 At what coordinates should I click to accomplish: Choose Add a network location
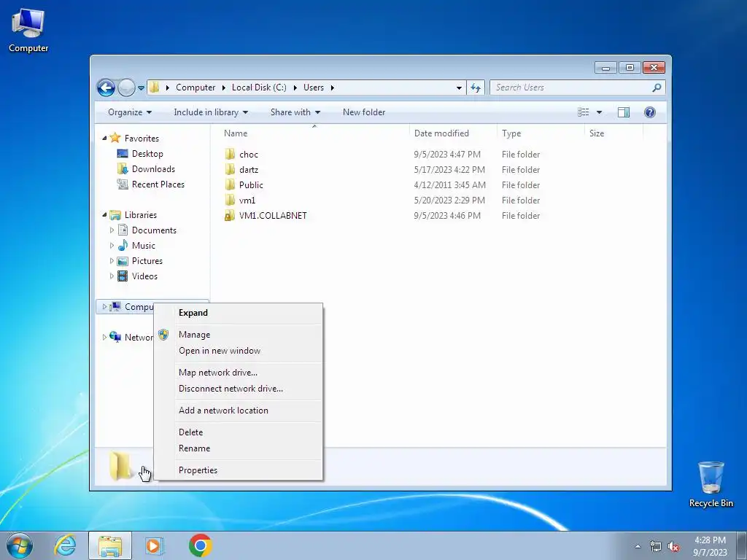(239, 411)
